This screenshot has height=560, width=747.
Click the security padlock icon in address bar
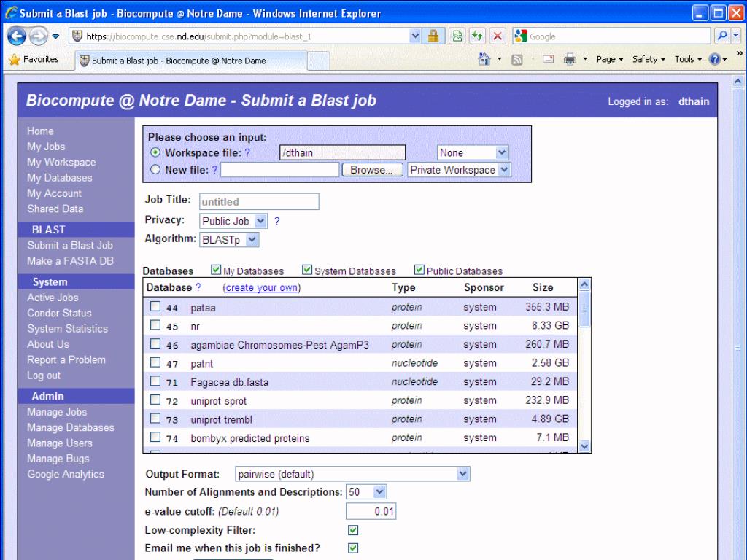tap(433, 36)
